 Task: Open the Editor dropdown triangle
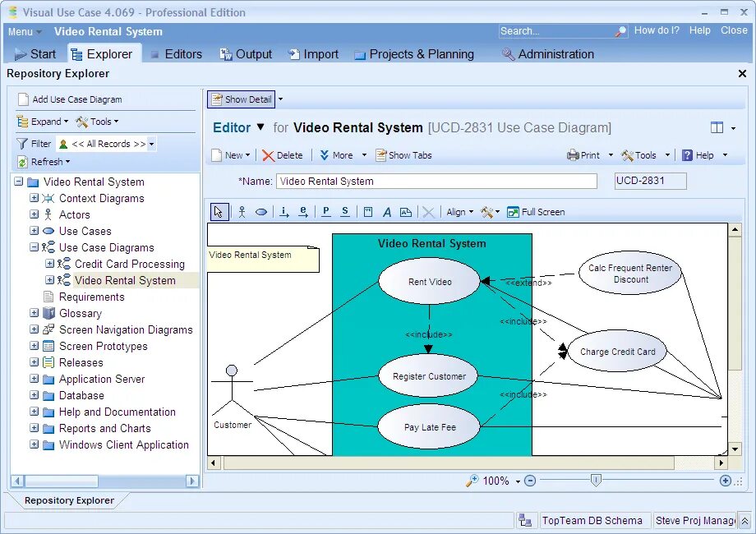(260, 127)
